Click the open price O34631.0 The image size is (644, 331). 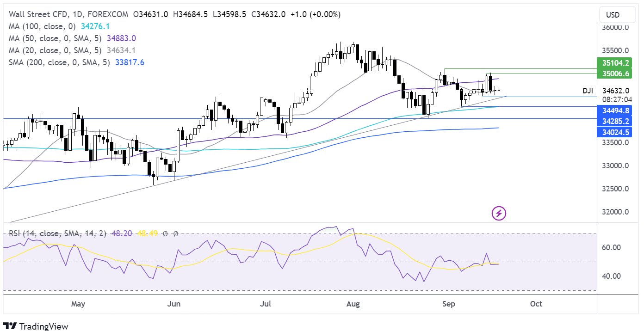(x=151, y=14)
